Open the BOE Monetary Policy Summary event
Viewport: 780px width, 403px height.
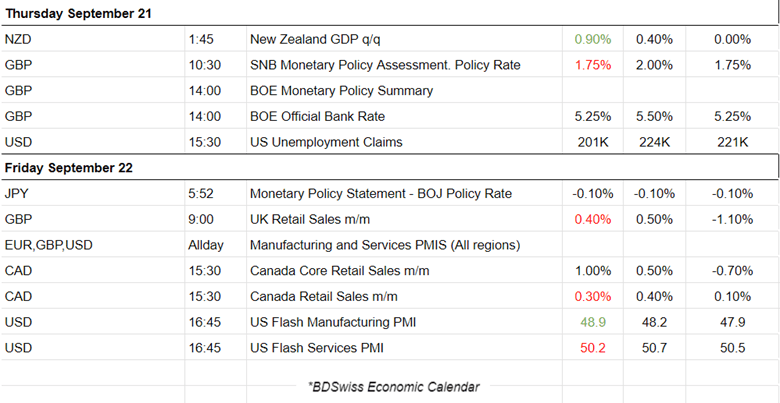(341, 91)
